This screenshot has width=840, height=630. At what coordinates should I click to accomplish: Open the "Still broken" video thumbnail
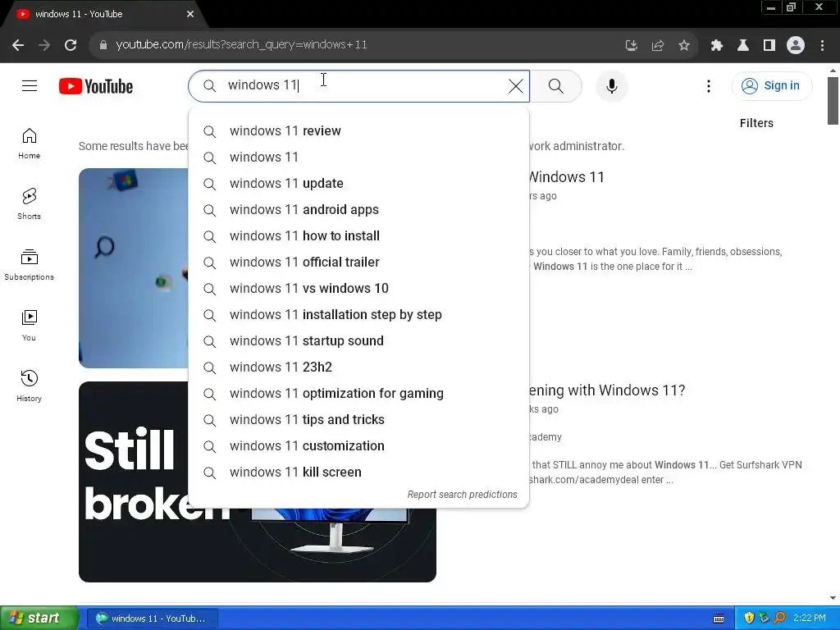click(x=257, y=482)
